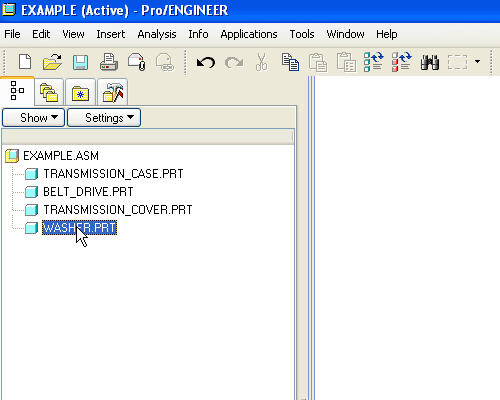Image resolution: width=500 pixels, height=400 pixels.
Task: Click the EXAMPLE.ASM assembly icon
Action: [12, 156]
